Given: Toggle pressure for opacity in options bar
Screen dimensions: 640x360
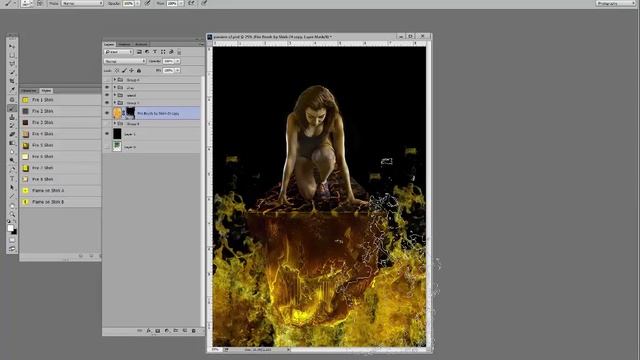Looking at the screenshot, I should coord(147,3).
